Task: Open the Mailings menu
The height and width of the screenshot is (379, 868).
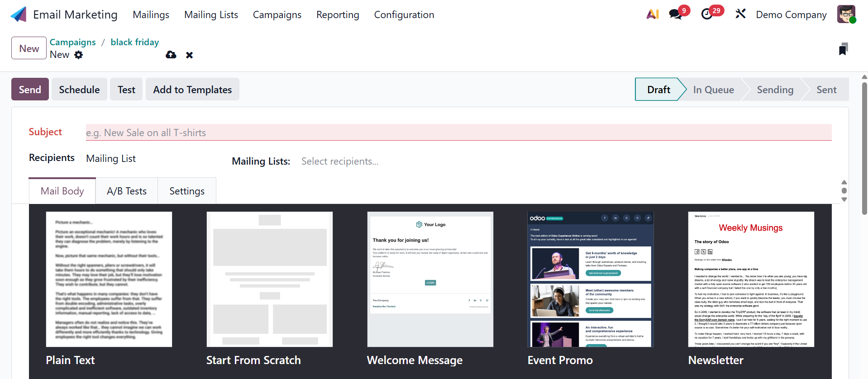Action: coord(151,14)
